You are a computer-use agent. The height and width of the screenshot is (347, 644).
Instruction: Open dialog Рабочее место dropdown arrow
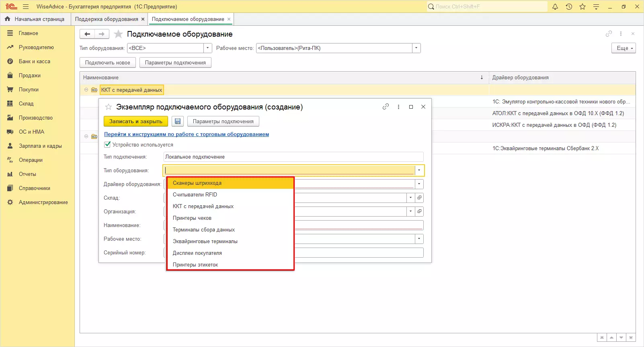pyautogui.click(x=419, y=239)
